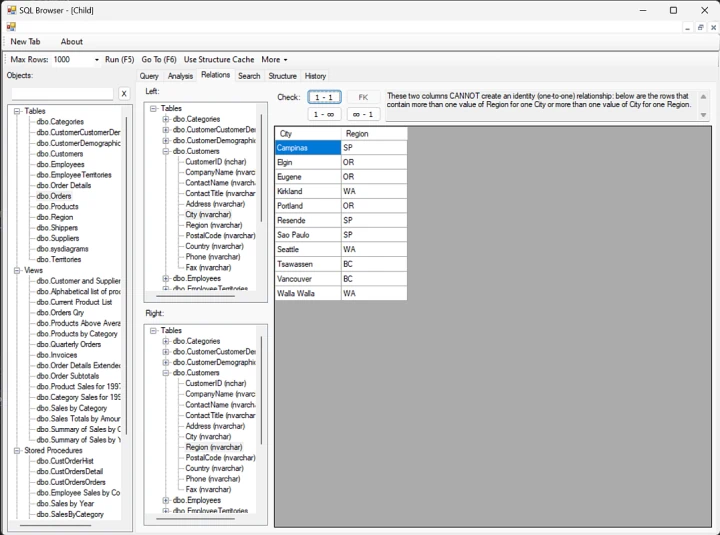Select dbo.Current Product List view
The image size is (720, 535).
(74, 302)
